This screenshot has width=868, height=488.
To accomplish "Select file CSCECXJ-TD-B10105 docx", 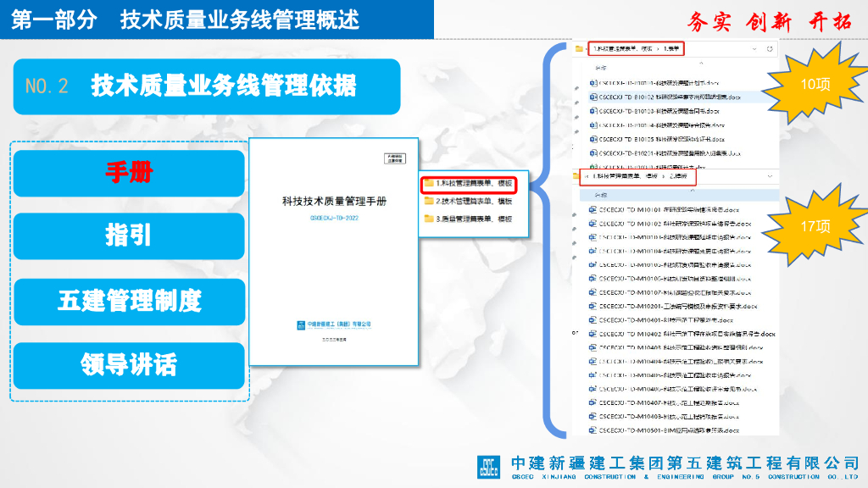I will [x=657, y=140].
